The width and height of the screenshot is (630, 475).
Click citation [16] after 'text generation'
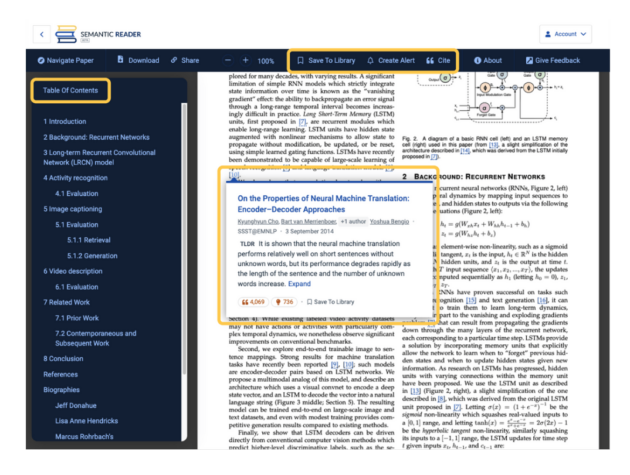[x=542, y=300]
